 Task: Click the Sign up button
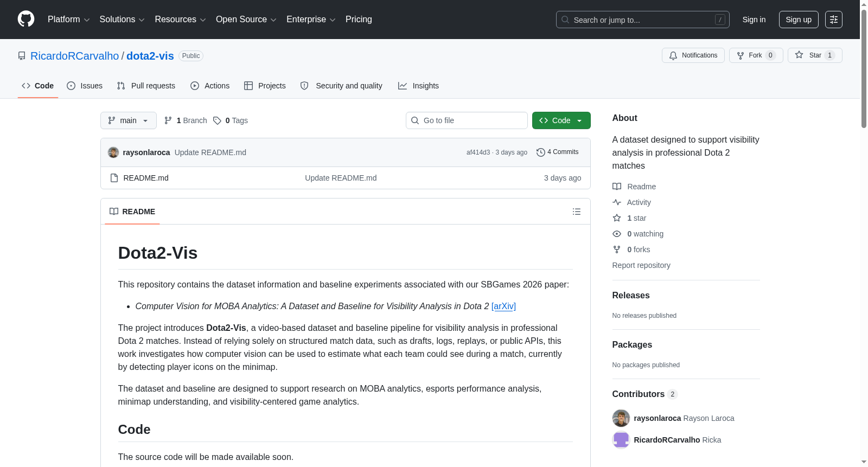[799, 20]
